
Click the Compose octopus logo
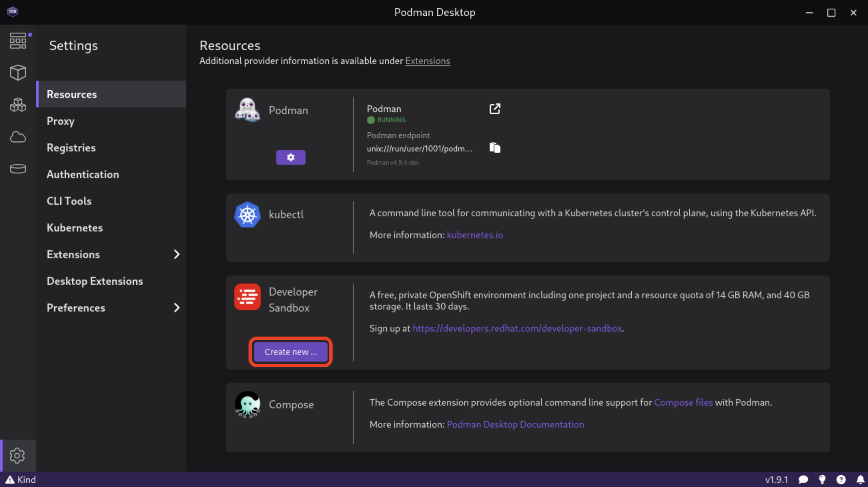click(247, 404)
